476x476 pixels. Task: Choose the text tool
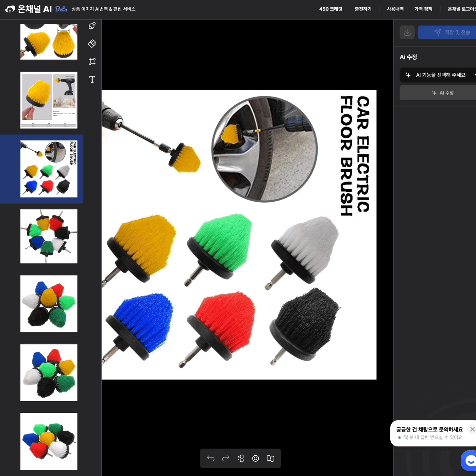(92, 80)
